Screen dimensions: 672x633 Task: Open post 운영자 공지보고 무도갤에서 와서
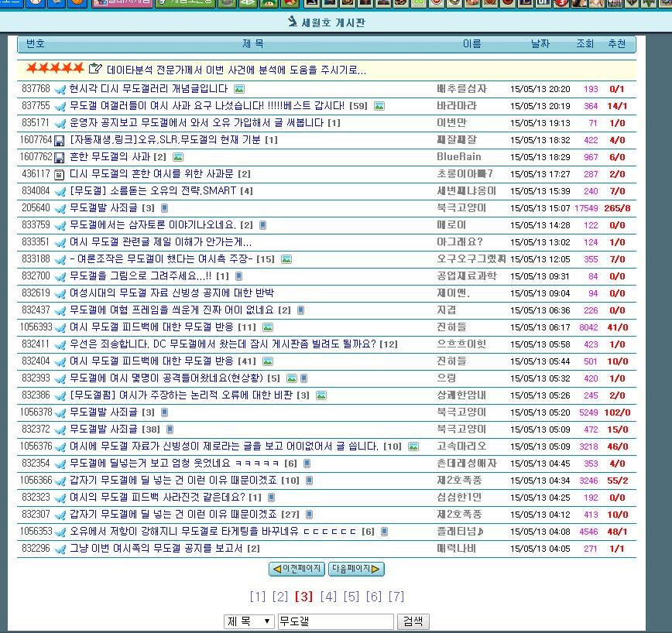[x=197, y=123]
